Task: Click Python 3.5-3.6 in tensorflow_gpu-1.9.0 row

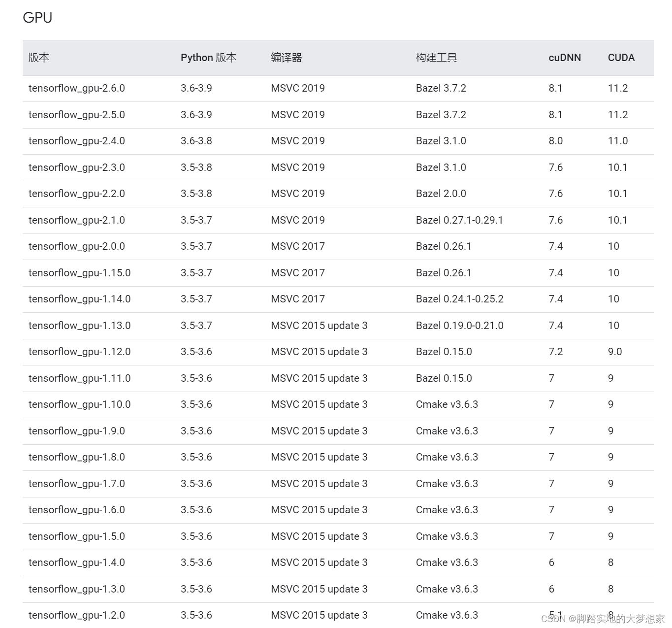Action: point(196,431)
